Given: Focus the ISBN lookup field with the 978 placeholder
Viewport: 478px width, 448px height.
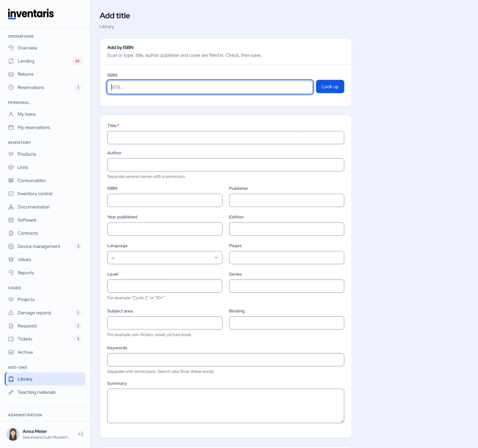Looking at the screenshot, I should click(210, 87).
